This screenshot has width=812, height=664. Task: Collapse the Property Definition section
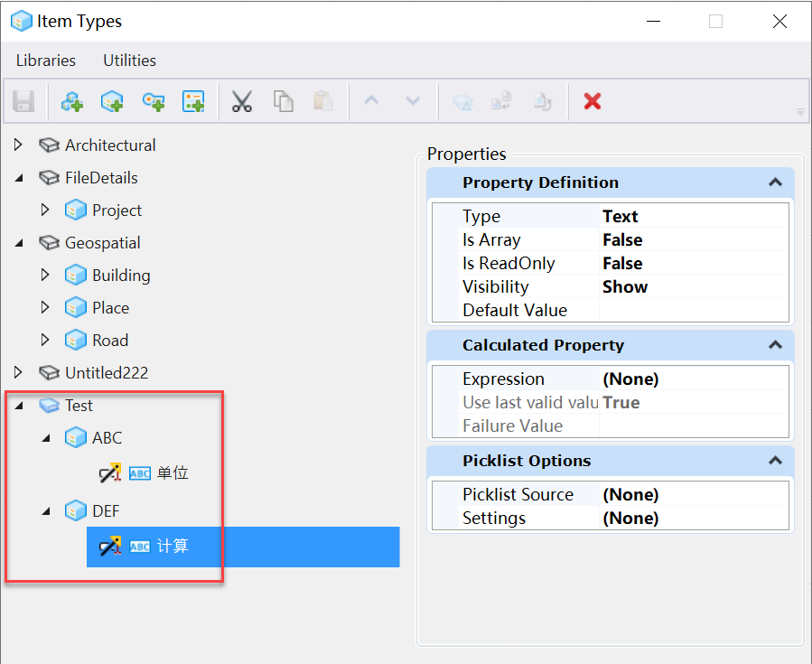click(x=775, y=182)
